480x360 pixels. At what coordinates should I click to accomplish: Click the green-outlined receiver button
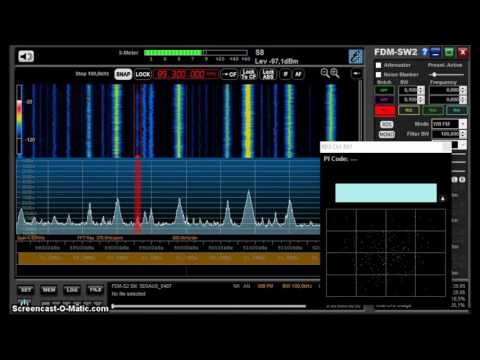pyautogui.click(x=433, y=110)
